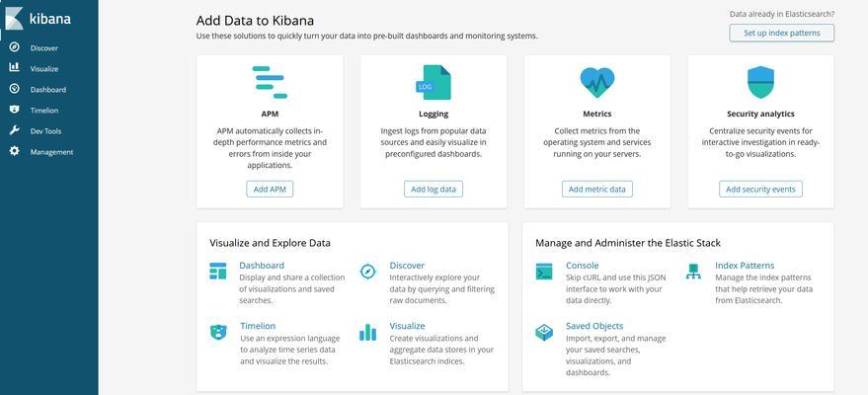Viewport: 868px width, 395px height.
Task: Open Management gear icon in sidebar
Action: pyautogui.click(x=15, y=151)
